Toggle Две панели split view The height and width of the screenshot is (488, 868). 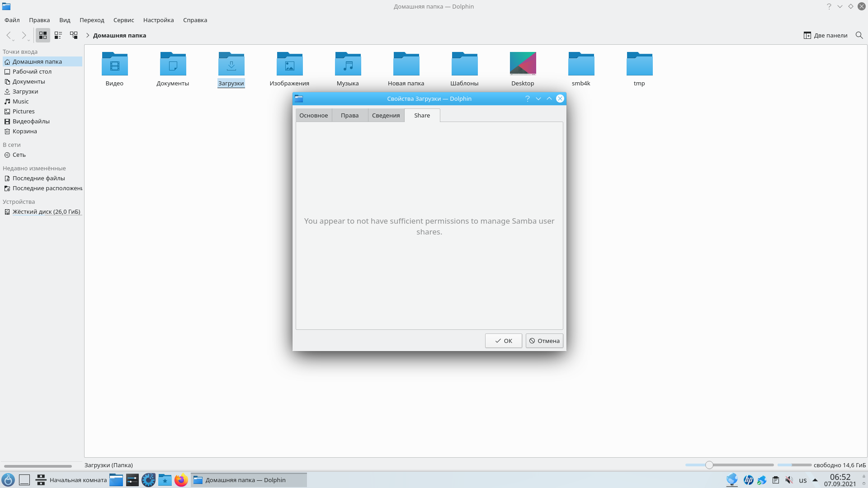[x=825, y=35]
